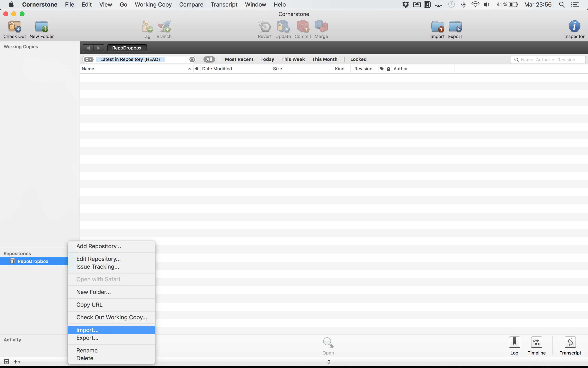The image size is (588, 368).
Task: Select RepoDropbox in Repositories list
Action: coord(34,261)
